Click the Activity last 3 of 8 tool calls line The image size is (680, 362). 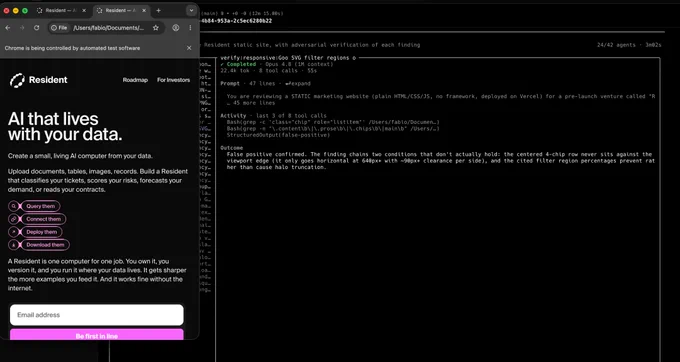(273, 116)
